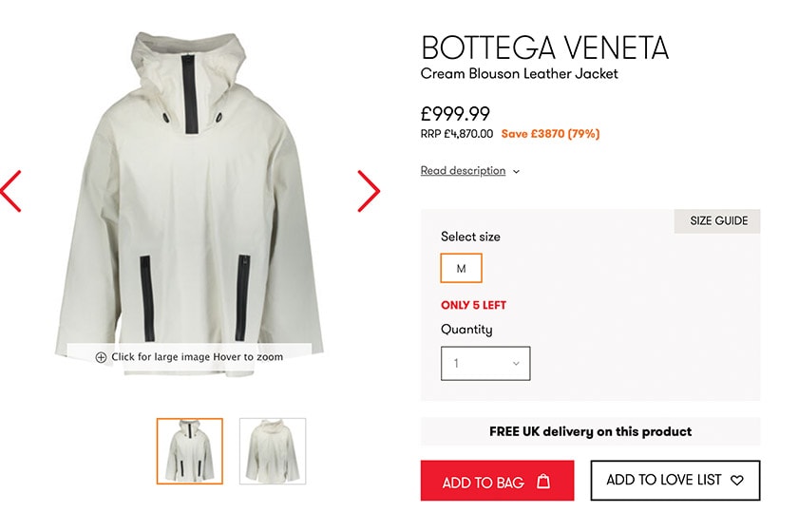Open the Quantity dropdown box
Viewport: 798px width, 532px height.
[x=484, y=363]
